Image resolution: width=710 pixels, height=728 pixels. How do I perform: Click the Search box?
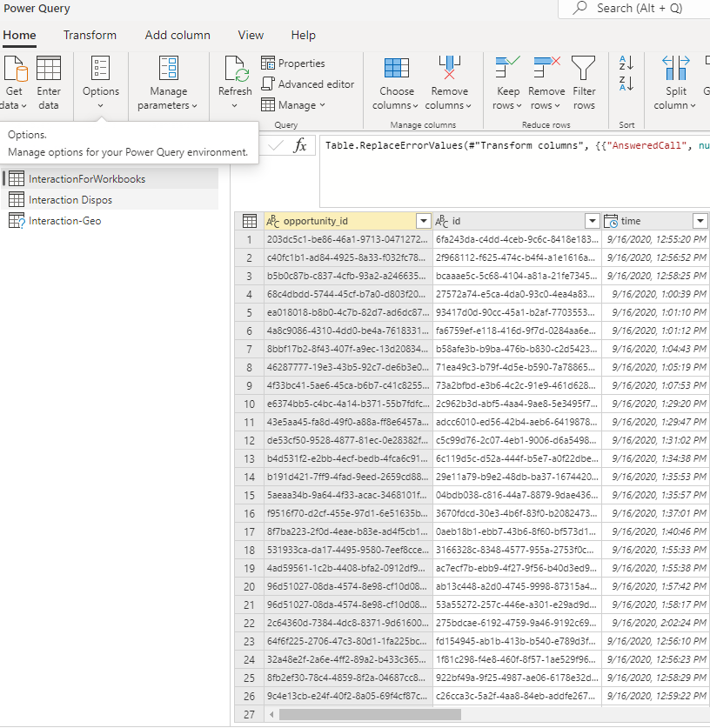point(634,9)
